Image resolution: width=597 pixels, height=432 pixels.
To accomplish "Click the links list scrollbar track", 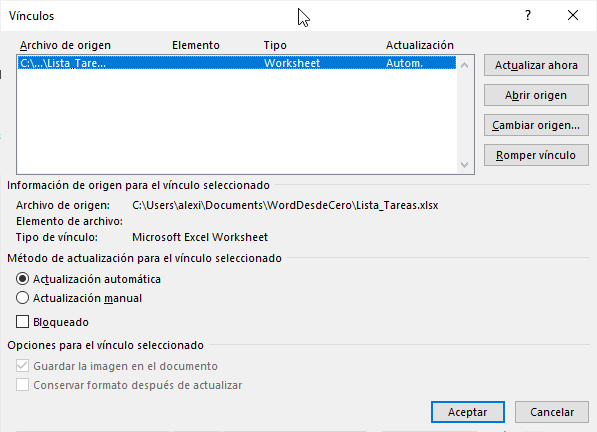I will (464, 115).
